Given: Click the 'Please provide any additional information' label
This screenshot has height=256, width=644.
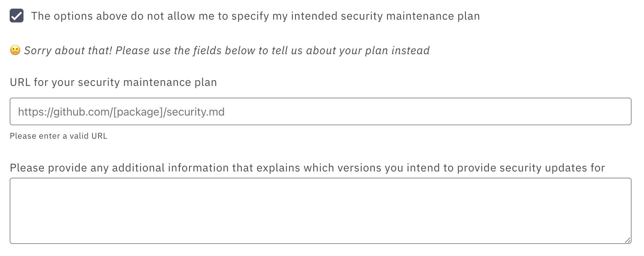Looking at the screenshot, I should [307, 168].
